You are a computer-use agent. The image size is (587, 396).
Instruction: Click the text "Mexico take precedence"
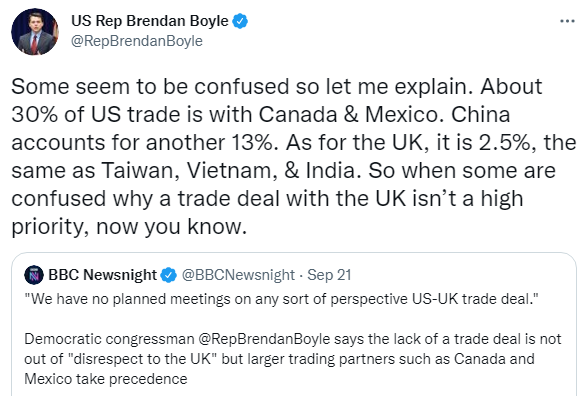tap(106, 379)
